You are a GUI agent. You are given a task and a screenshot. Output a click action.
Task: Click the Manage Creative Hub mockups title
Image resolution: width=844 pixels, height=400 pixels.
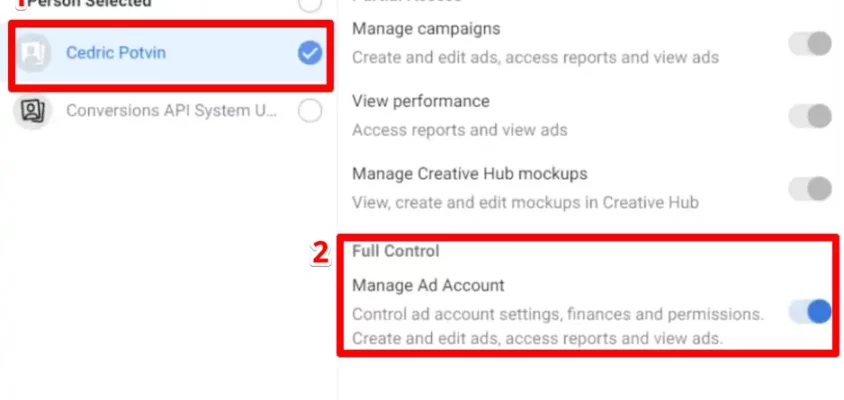469,174
